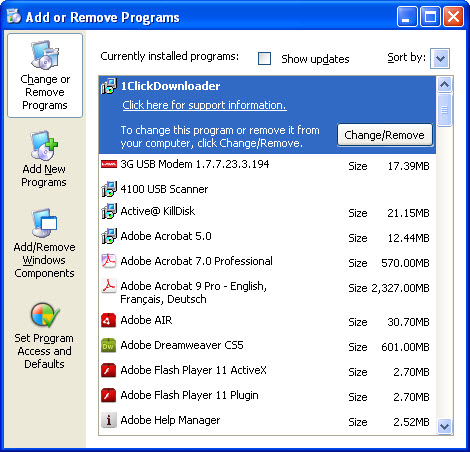Click the 17.39MB size value
The width and height of the screenshot is (470, 452).
tap(408, 166)
